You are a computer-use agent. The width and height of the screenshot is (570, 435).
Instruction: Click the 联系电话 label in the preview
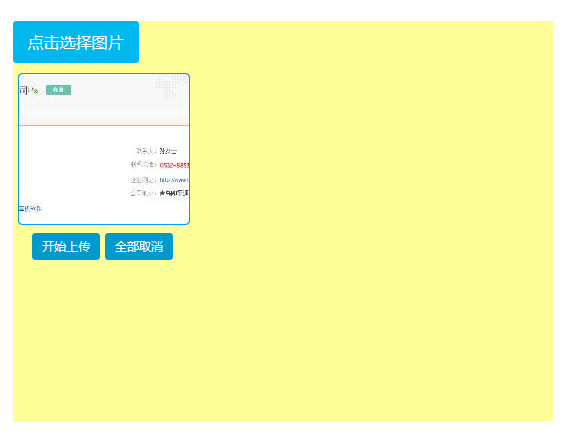[x=144, y=165]
